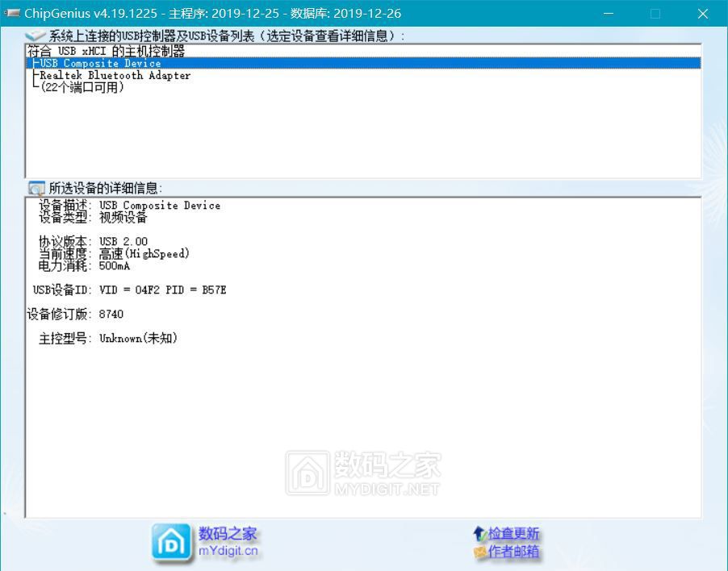Image resolution: width=728 pixels, height=571 pixels.
Task: Click the 作者邮箱 link
Action: (x=513, y=552)
